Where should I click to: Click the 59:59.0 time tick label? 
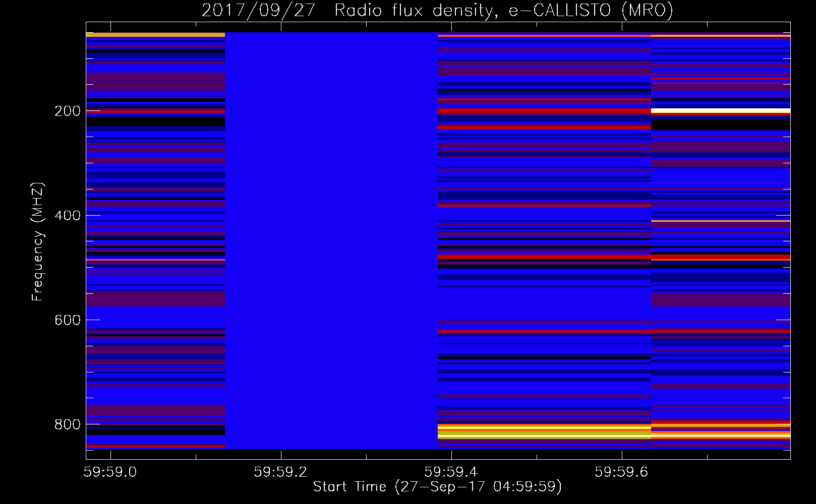point(110,472)
